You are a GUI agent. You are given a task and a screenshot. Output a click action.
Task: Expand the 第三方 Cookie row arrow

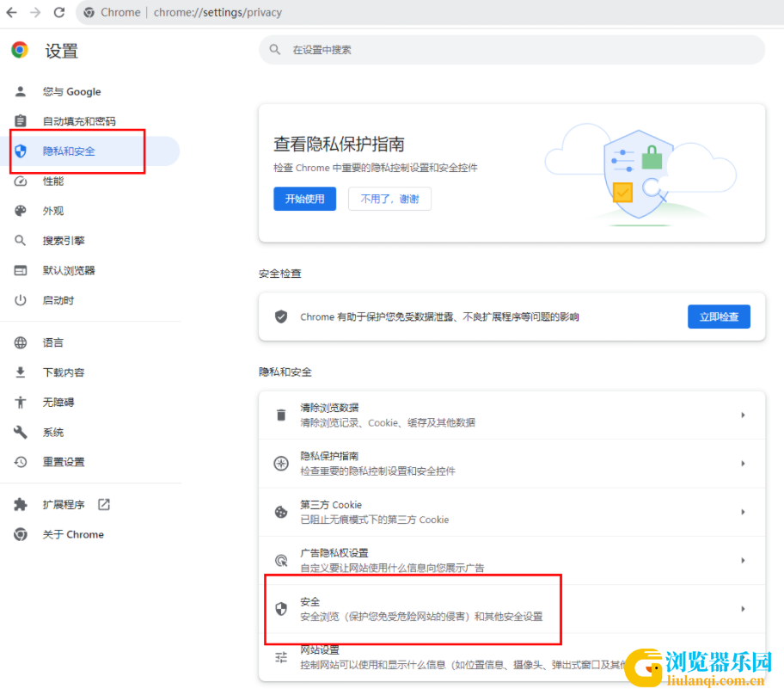click(x=743, y=512)
